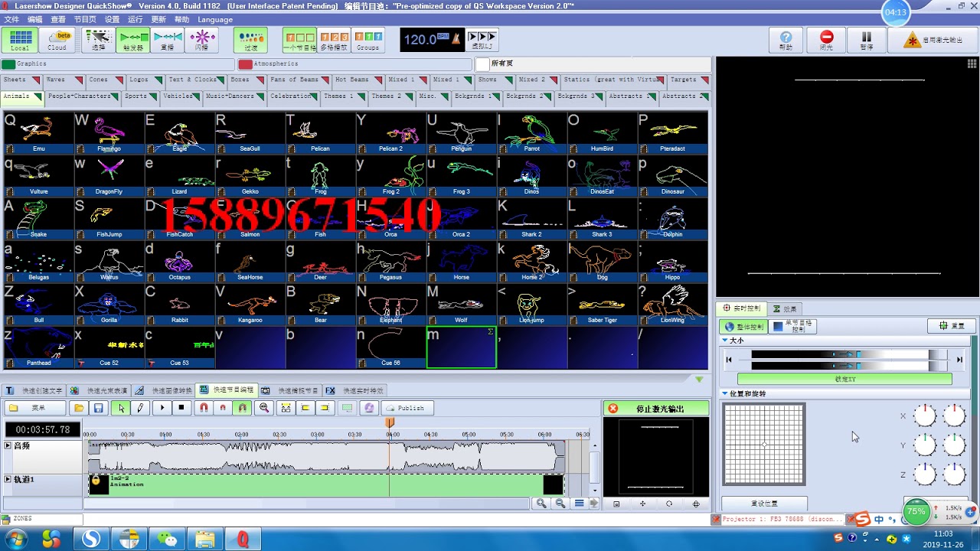Select the Animation clip on track 1
The height and width of the screenshot is (551, 980).
[326, 484]
